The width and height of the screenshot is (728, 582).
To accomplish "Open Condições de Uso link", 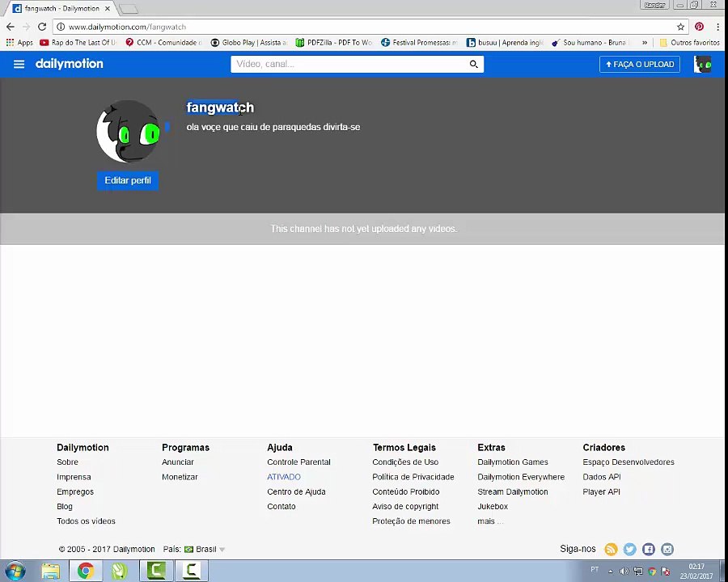I will click(x=405, y=462).
